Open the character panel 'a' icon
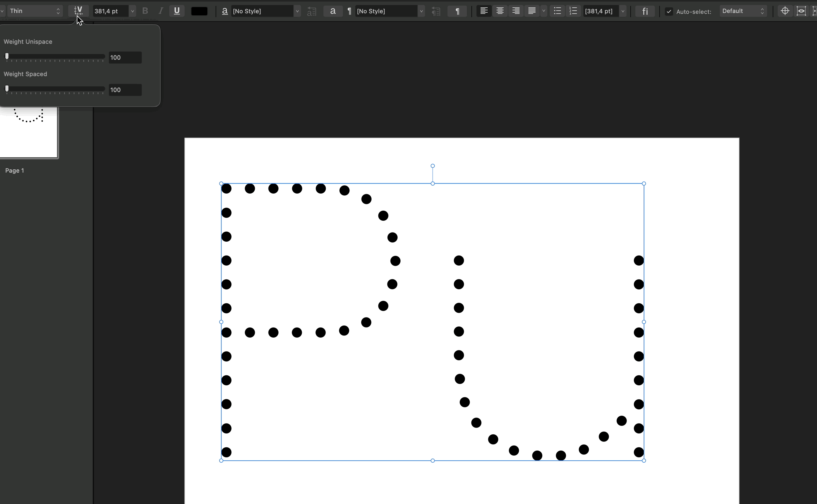817x504 pixels. (x=333, y=11)
